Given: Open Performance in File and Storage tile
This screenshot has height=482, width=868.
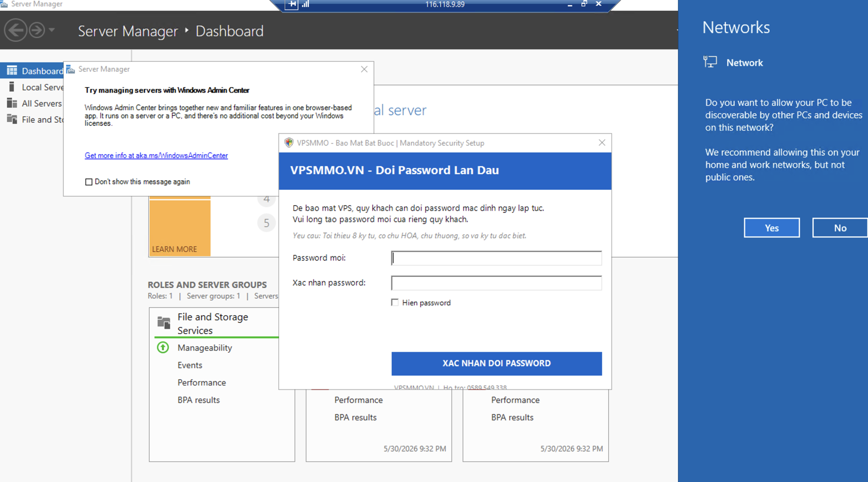Looking at the screenshot, I should tap(202, 382).
